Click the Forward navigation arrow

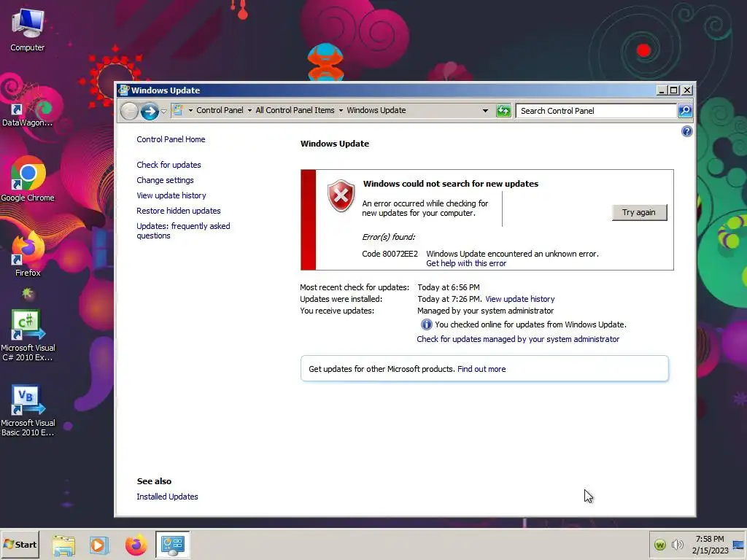(x=150, y=111)
